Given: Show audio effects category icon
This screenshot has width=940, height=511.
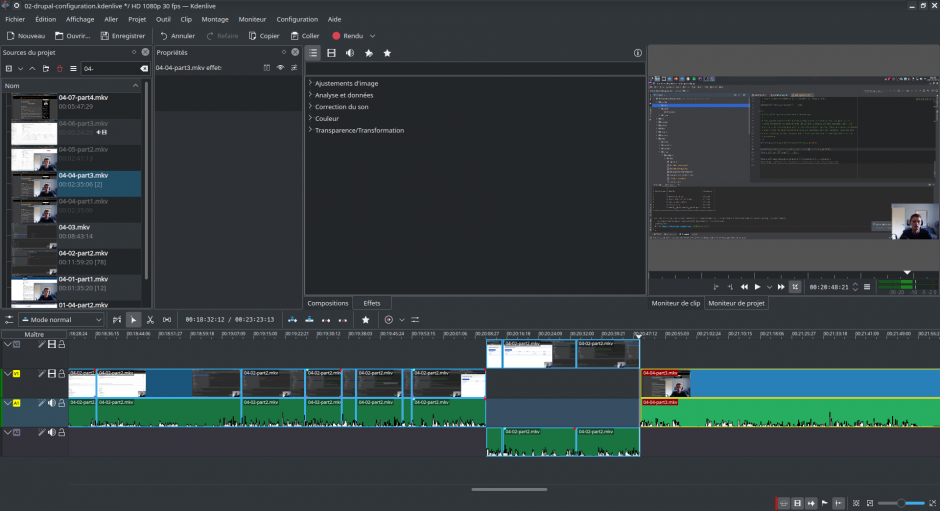Looking at the screenshot, I should [x=350, y=53].
